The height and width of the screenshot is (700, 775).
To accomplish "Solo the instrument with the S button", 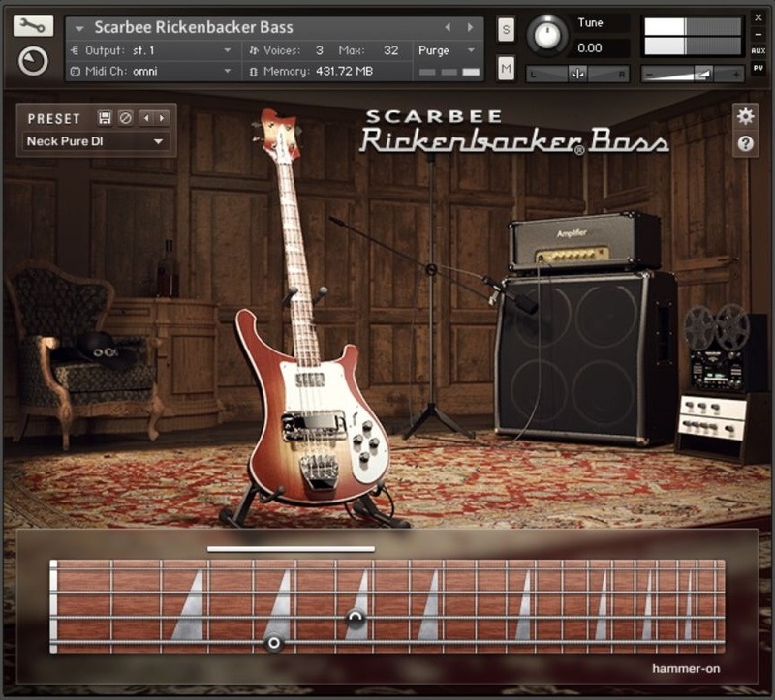I will tap(506, 30).
